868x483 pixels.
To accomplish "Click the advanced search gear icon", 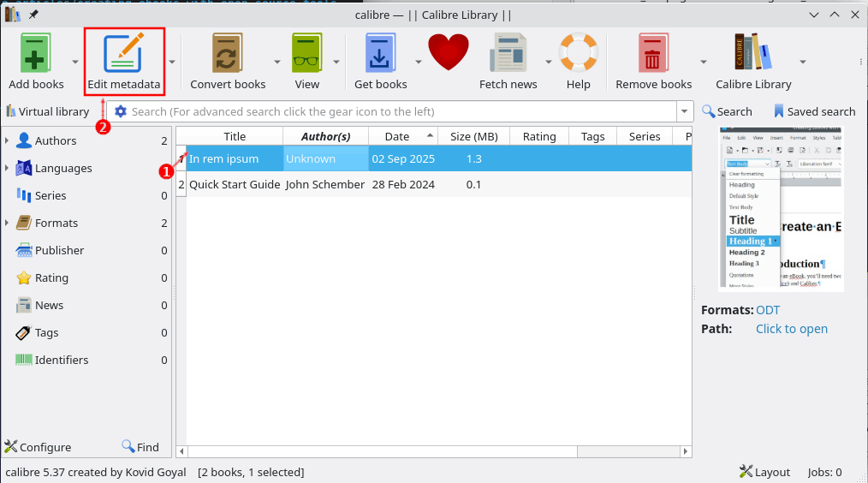I will pos(121,111).
